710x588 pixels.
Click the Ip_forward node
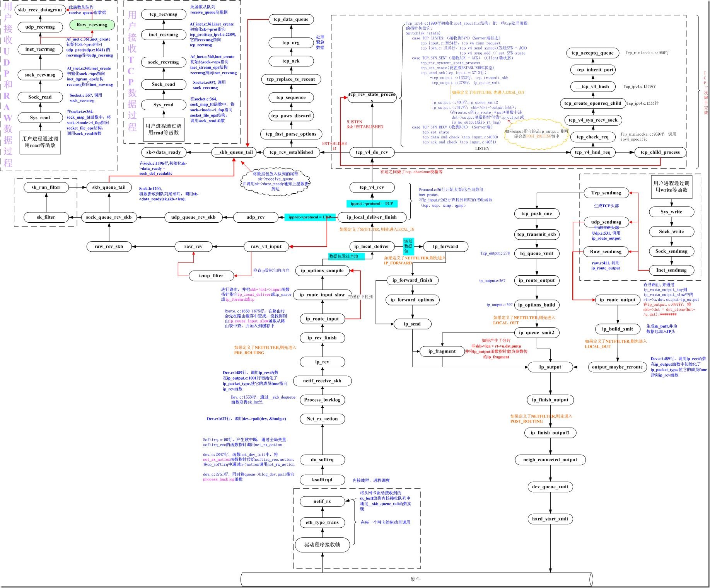445,246
